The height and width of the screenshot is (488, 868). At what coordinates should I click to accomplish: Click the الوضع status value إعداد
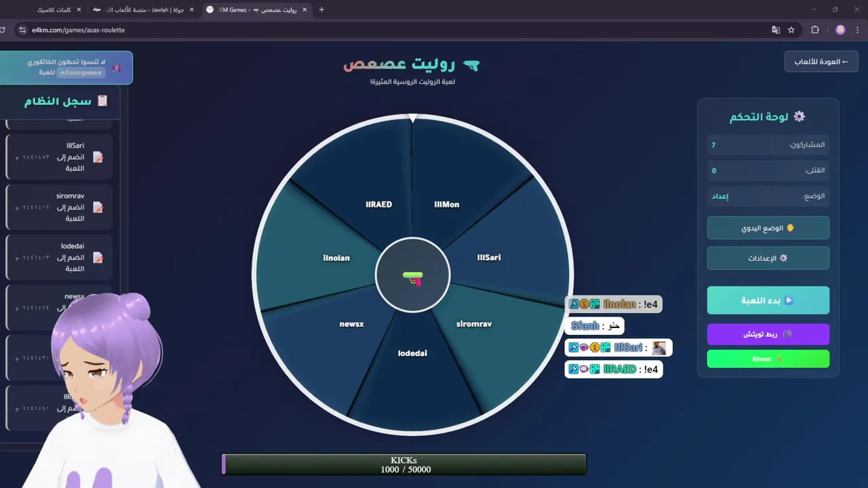click(719, 197)
